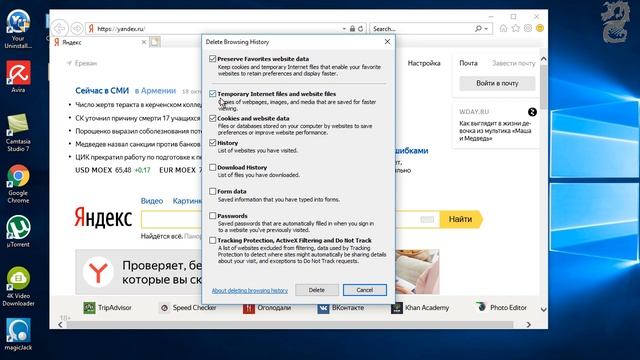Open Завести почту link
This screenshot has height=360, width=640.
513,63
